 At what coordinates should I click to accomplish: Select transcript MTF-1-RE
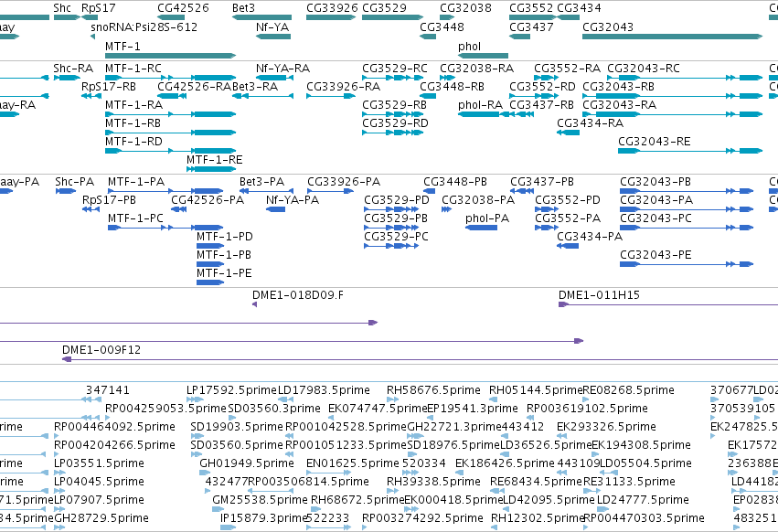211,169
